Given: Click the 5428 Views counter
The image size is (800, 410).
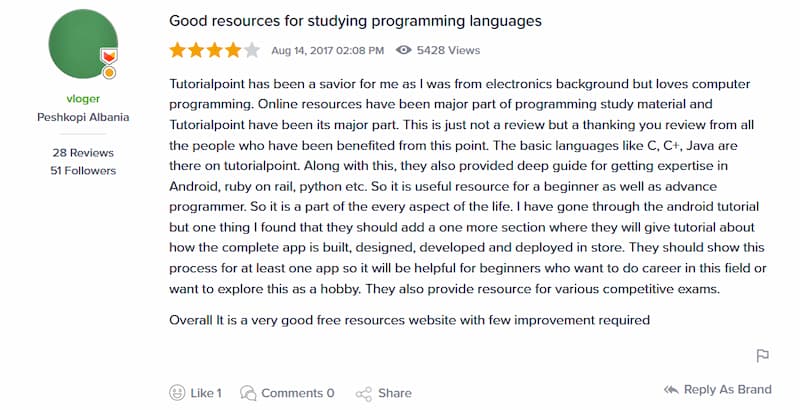Looking at the screenshot, I should (x=448, y=50).
